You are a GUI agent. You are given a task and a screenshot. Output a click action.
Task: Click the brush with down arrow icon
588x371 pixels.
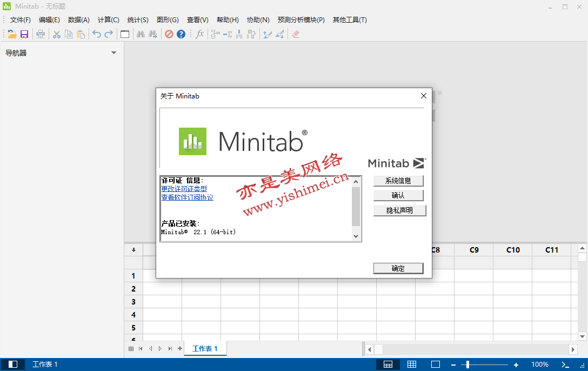280,34
